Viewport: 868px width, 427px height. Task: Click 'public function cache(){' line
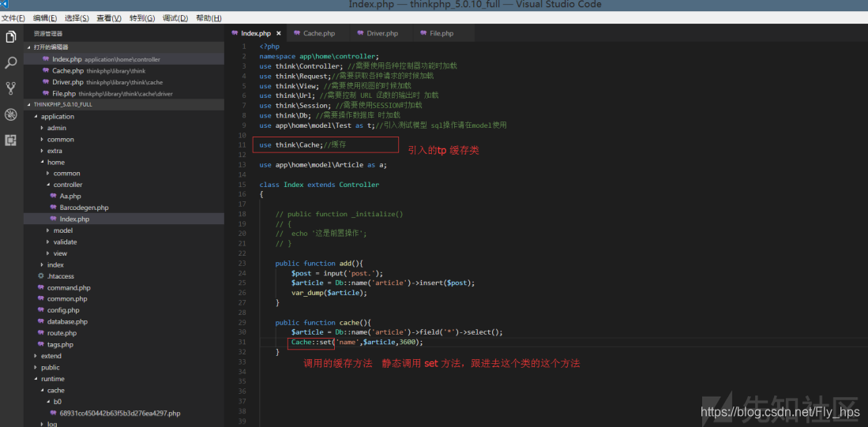(x=323, y=323)
